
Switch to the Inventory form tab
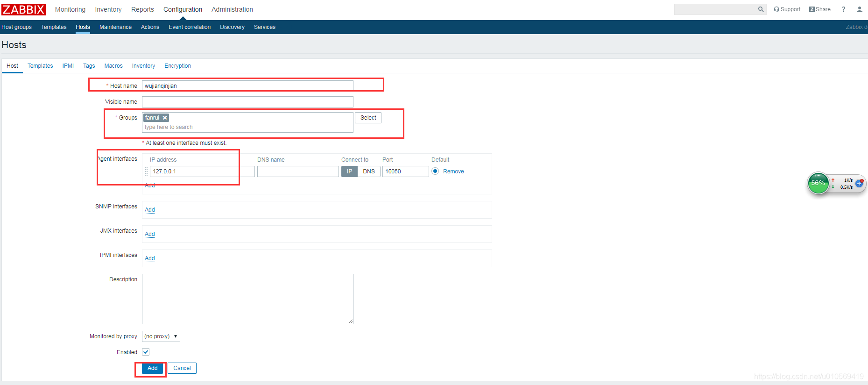[x=143, y=66]
